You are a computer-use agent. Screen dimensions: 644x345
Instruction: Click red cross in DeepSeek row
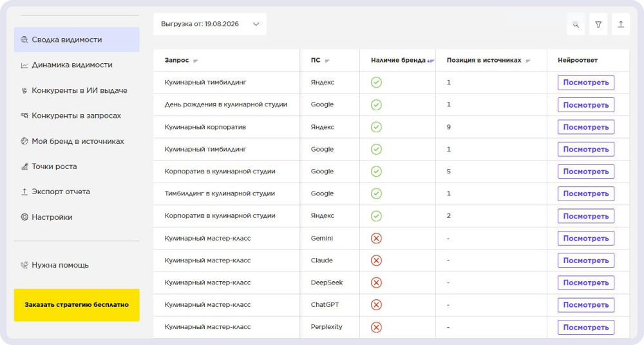(x=376, y=283)
